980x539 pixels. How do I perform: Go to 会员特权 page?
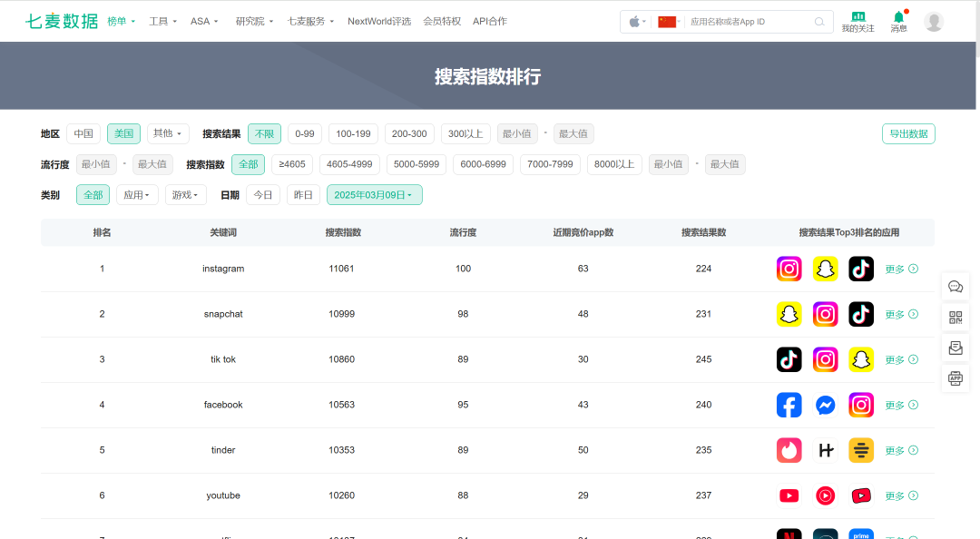point(442,21)
